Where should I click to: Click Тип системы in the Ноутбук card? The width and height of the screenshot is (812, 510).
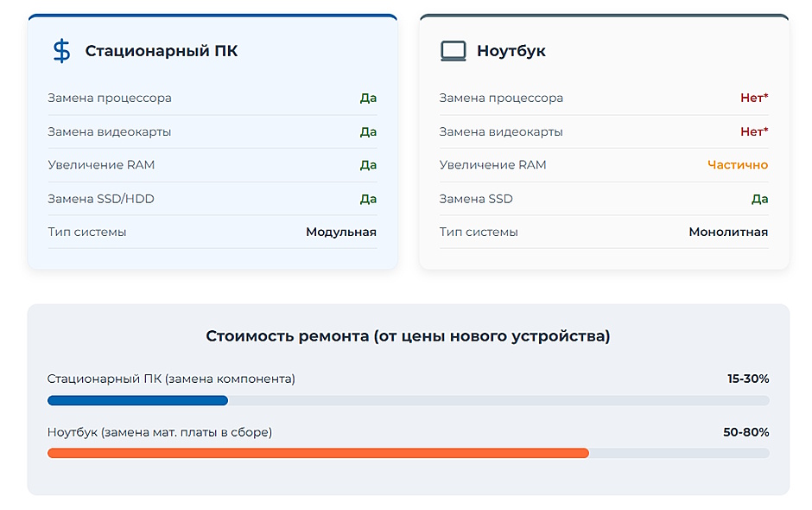pos(479,232)
